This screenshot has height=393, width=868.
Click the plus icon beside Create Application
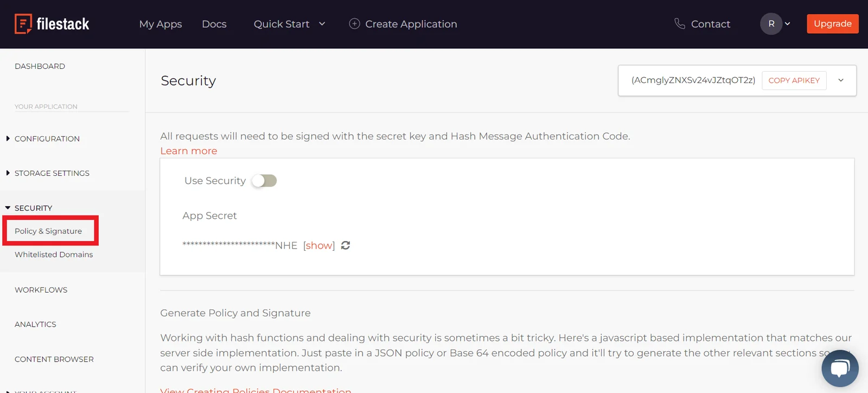click(354, 24)
